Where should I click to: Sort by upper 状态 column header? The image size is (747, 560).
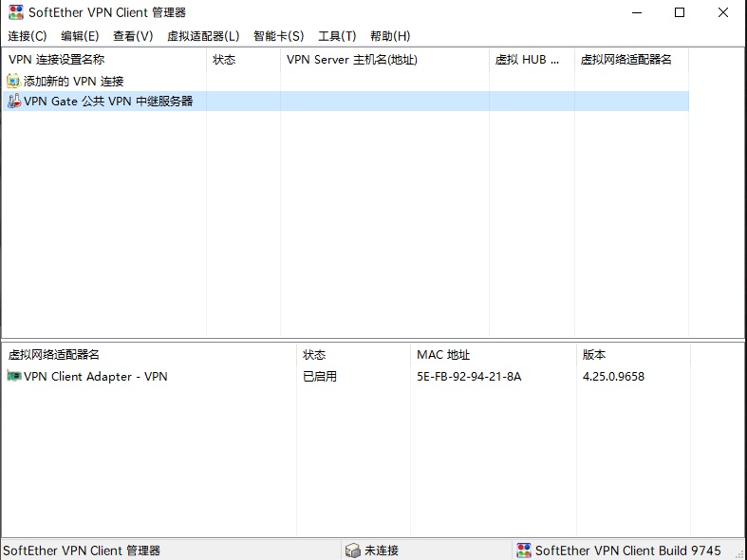[x=243, y=60]
